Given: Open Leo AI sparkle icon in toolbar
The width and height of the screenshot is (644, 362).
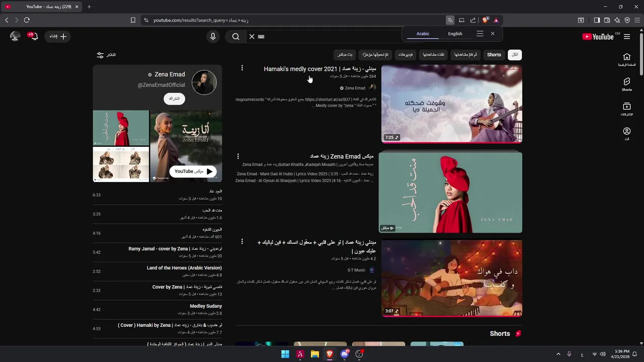Looking at the screenshot, I should tap(617, 20).
